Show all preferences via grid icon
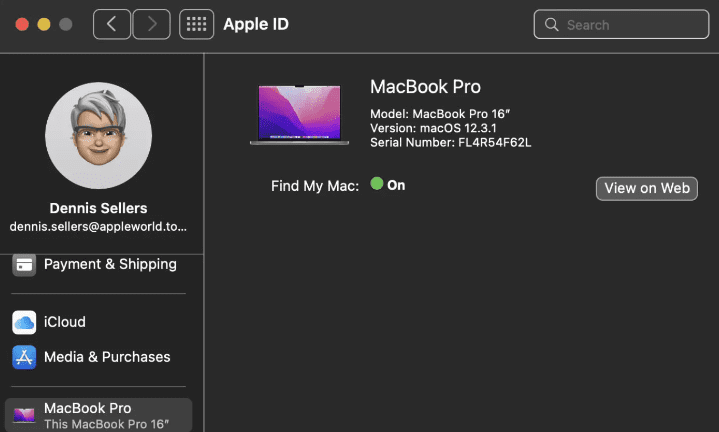The height and width of the screenshot is (432, 719). [x=196, y=24]
